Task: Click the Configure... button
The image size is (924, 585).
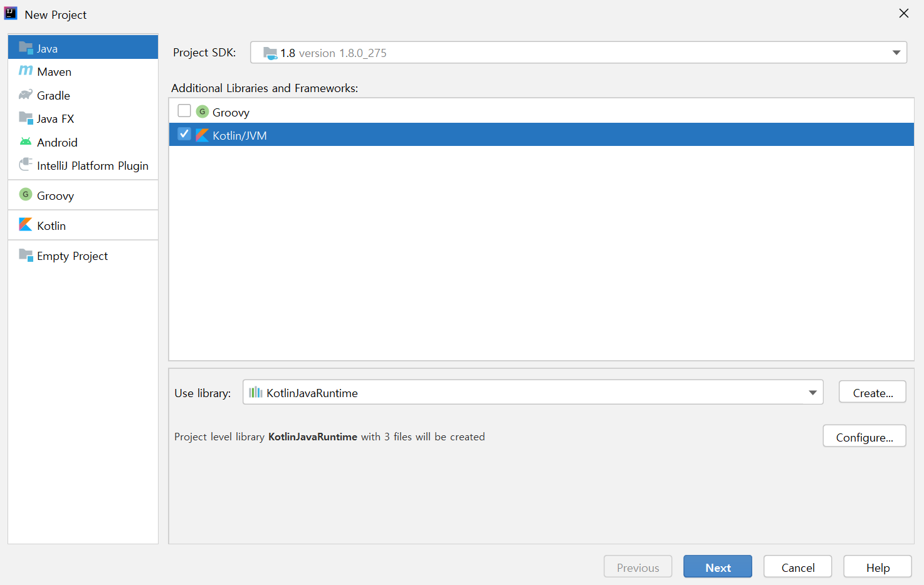Action: click(864, 437)
